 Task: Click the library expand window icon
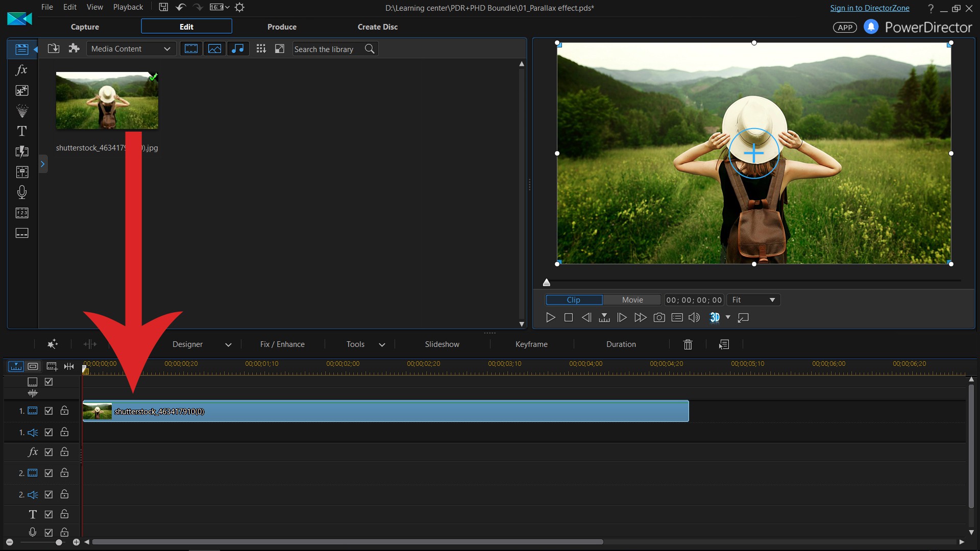tap(280, 48)
